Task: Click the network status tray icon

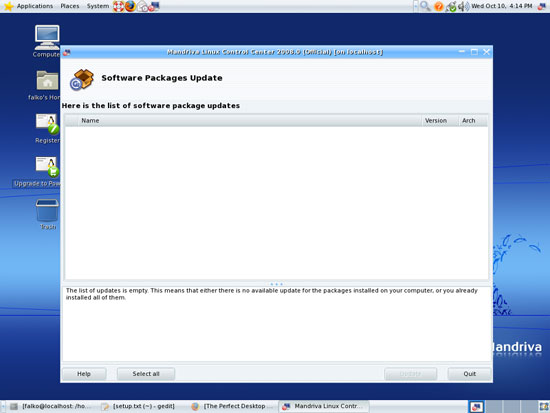Action: [451, 6]
